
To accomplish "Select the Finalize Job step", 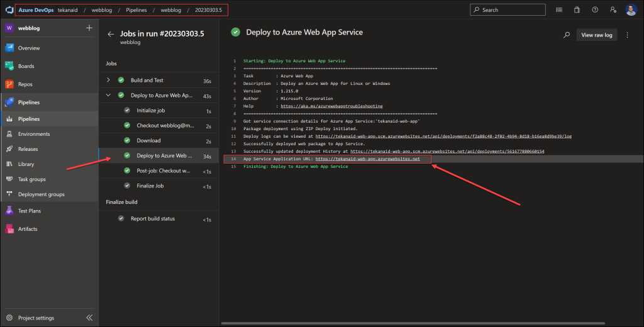I will (159, 186).
